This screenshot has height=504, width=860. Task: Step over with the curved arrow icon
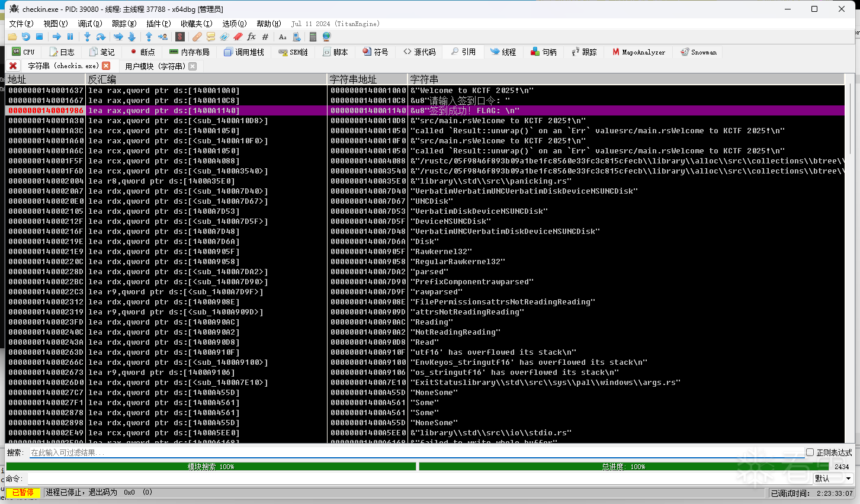click(101, 37)
